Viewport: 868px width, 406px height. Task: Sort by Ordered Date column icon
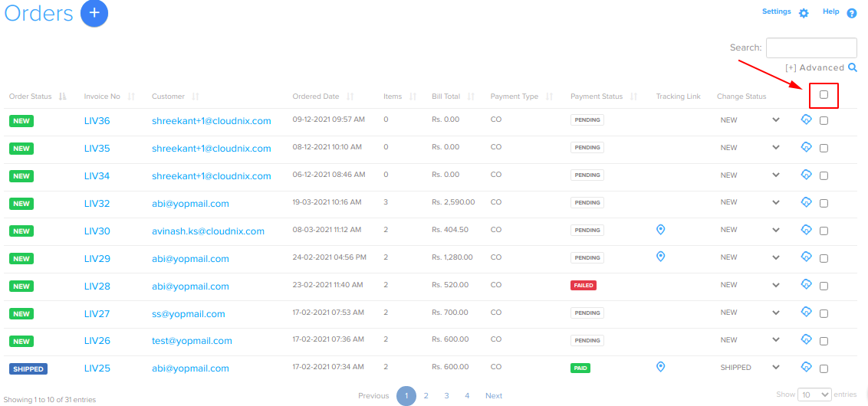(350, 97)
